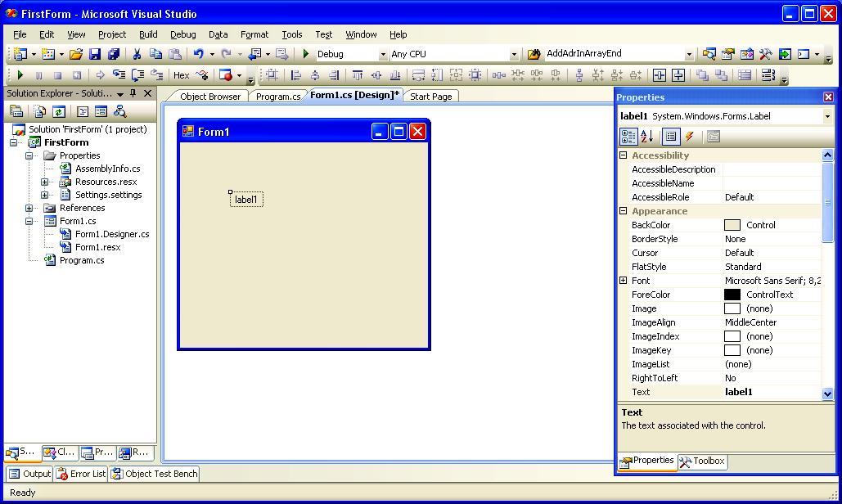Save the current file with the floppy disk icon
The image size is (842, 504).
pyautogui.click(x=95, y=54)
